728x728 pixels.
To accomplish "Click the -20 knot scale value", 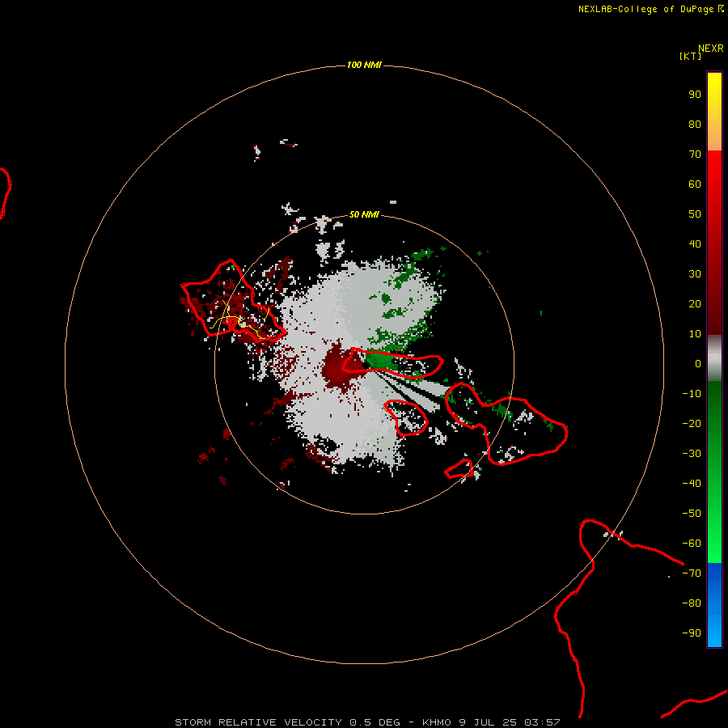I will coord(692,424).
